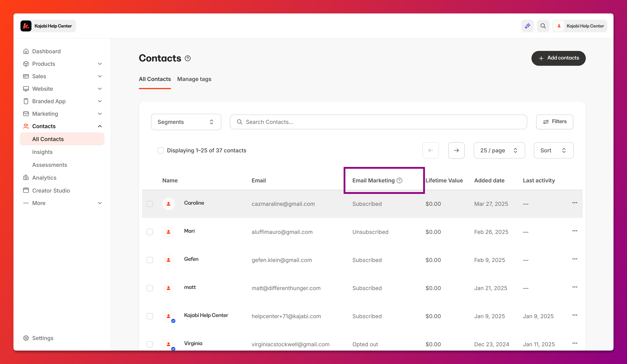
Task: Check the box for matt
Action: point(150,288)
